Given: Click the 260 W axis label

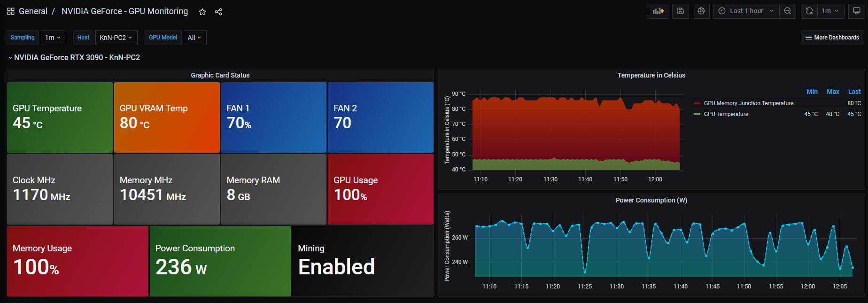Looking at the screenshot, I should pos(460,238).
